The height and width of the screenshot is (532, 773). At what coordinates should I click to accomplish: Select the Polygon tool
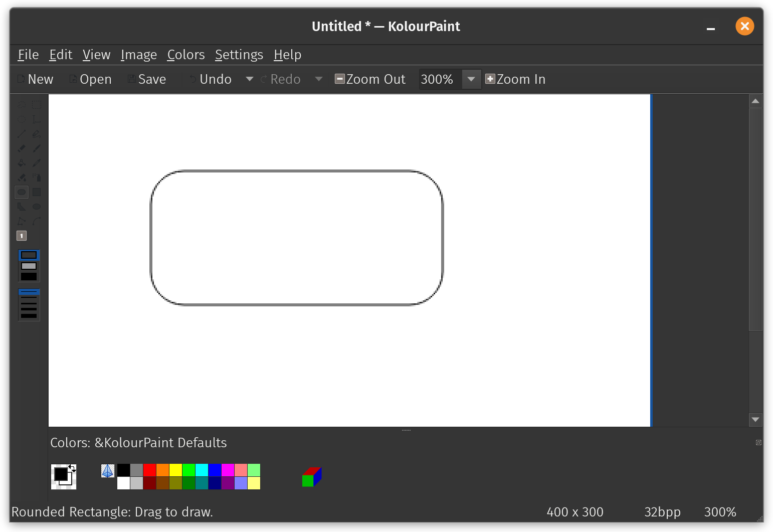22,207
